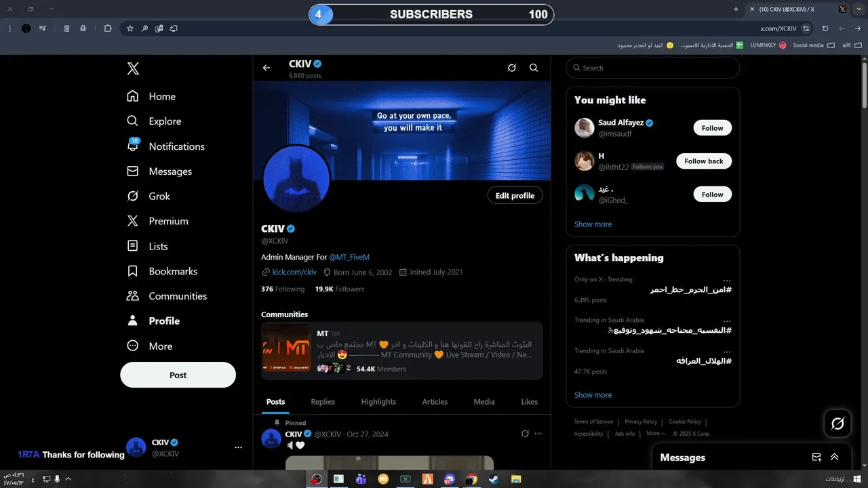Open the kick.com/ckiv link
This screenshot has width=868, height=488.
pyautogui.click(x=294, y=272)
